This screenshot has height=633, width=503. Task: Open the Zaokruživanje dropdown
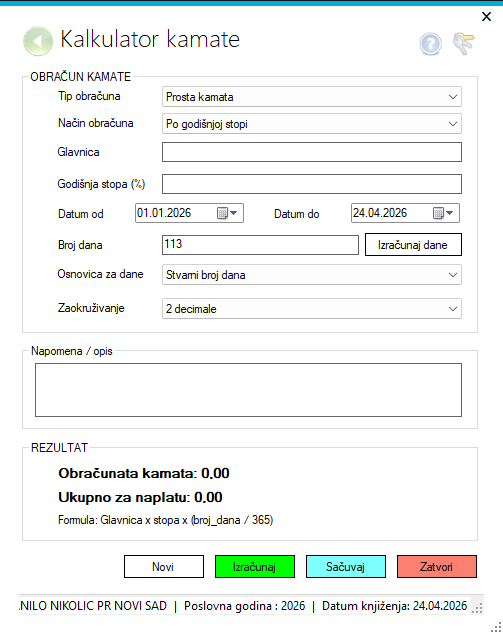[312, 309]
